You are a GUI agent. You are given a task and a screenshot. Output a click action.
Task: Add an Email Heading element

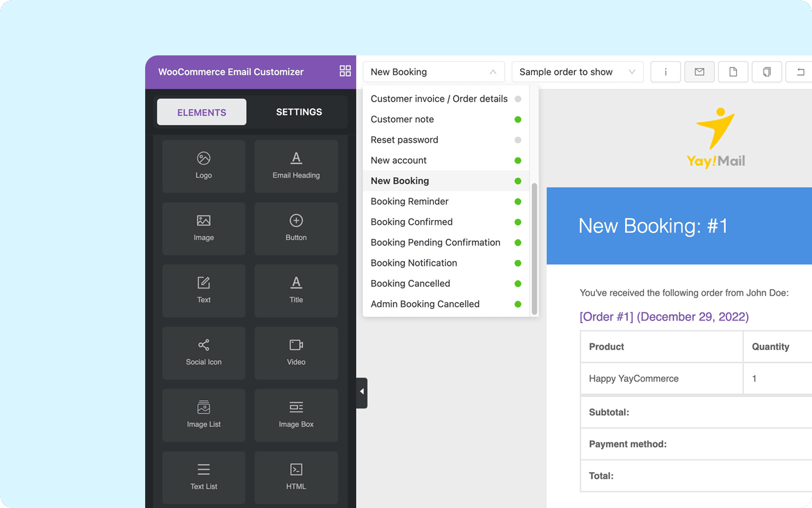tap(296, 166)
